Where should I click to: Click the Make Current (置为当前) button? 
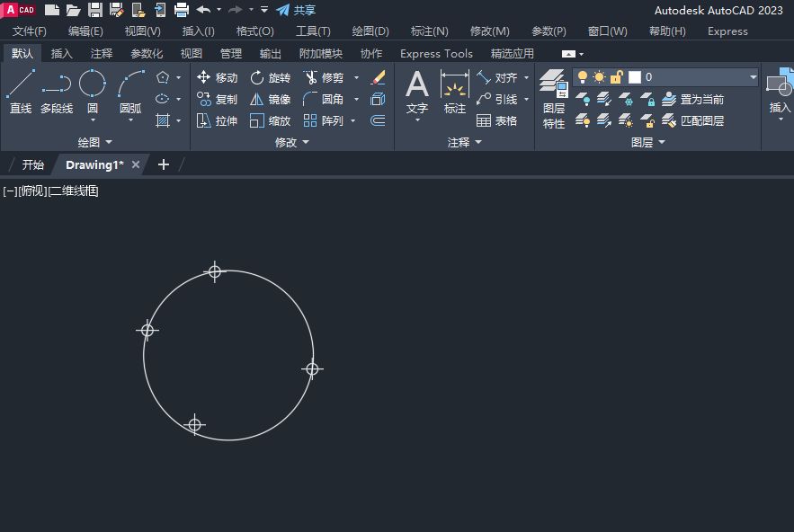click(692, 99)
